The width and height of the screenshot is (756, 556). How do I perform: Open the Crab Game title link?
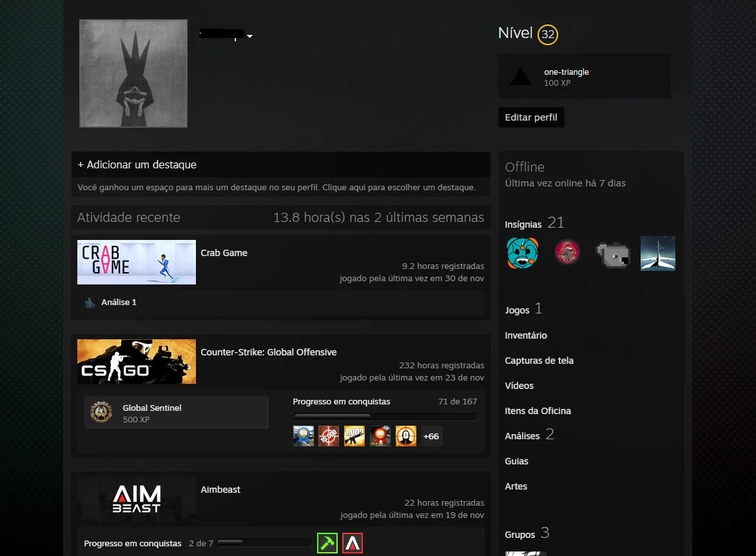224,253
